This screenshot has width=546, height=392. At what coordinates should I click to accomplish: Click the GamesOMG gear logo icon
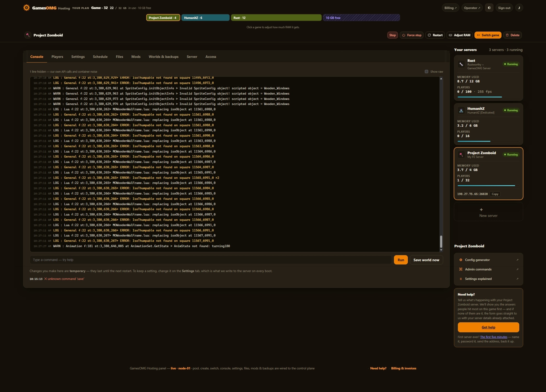click(27, 8)
